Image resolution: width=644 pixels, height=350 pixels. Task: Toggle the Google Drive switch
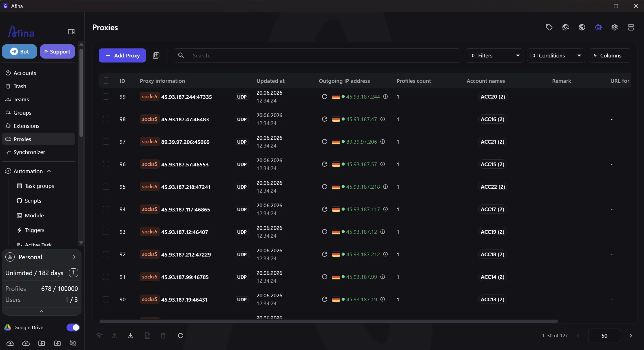click(73, 327)
